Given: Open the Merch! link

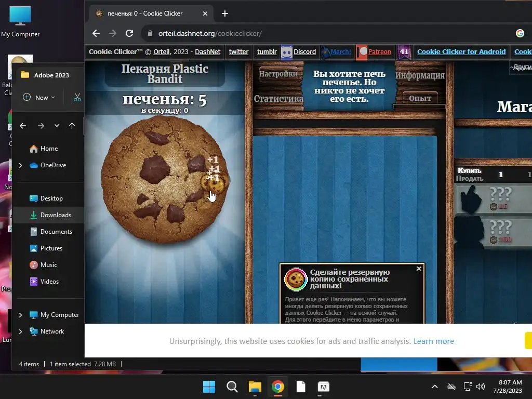Looking at the screenshot, I should 341,52.
